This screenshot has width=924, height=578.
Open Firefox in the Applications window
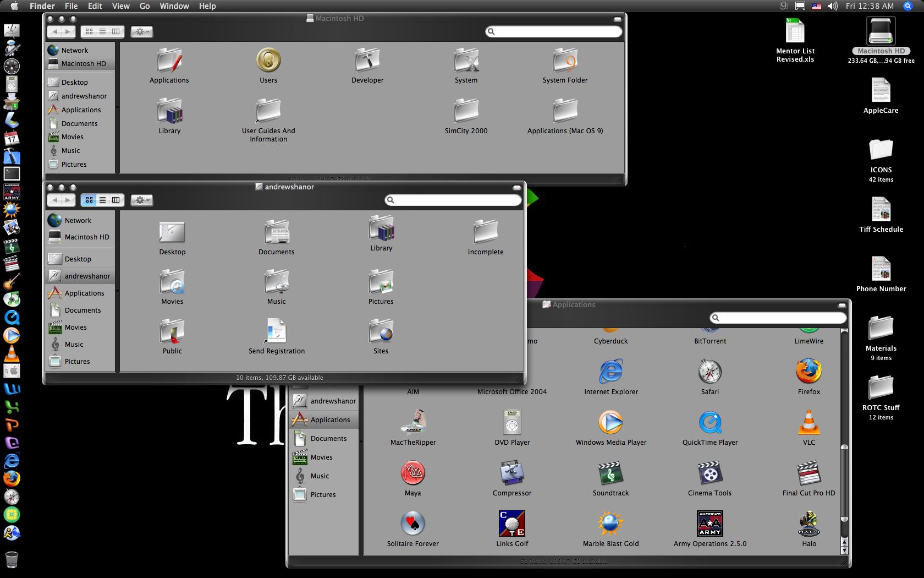[x=809, y=372]
